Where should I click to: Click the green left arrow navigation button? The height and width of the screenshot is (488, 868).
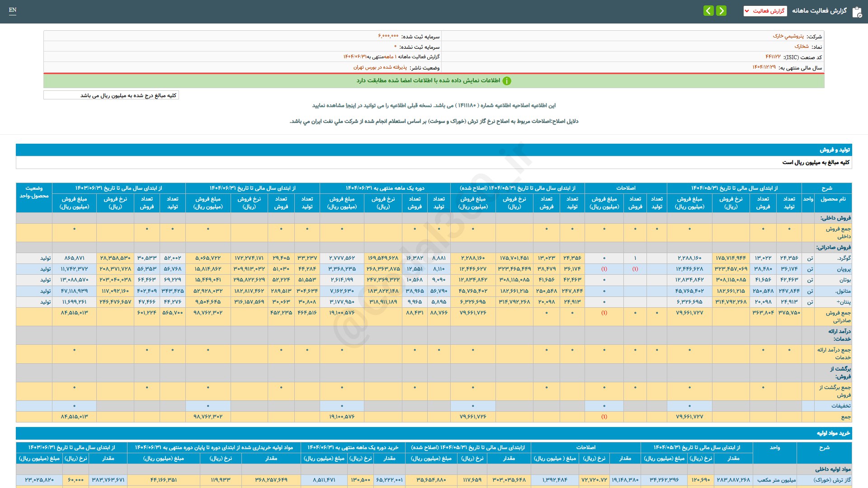(708, 10)
